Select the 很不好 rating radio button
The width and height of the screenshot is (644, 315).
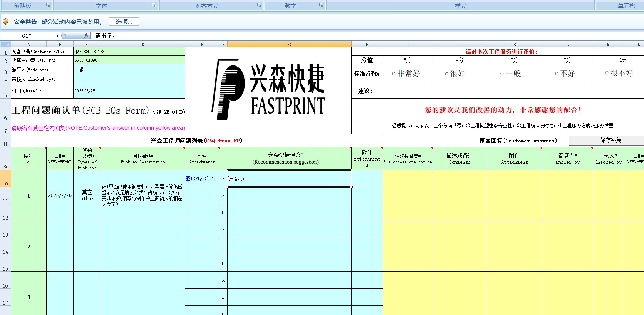[x=607, y=73]
